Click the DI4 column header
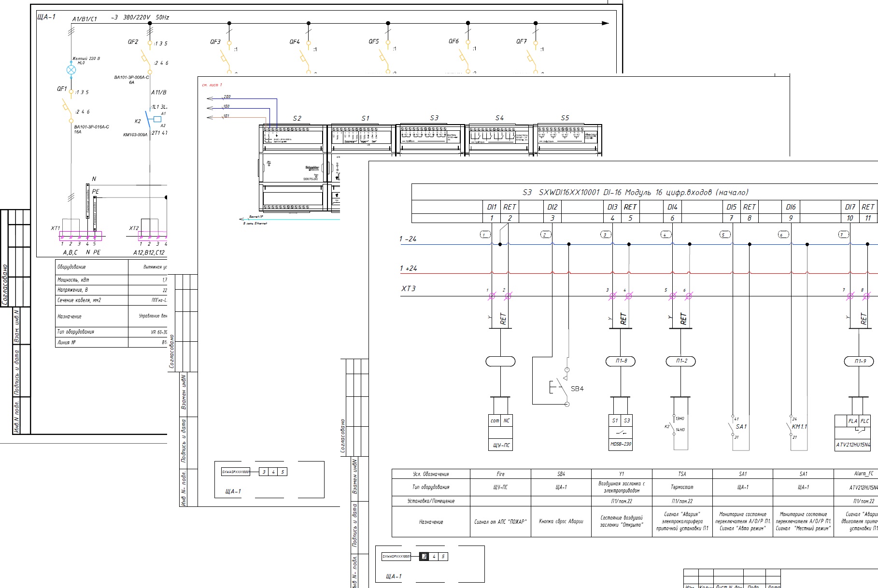Image resolution: width=878 pixels, height=588 pixels. point(672,207)
